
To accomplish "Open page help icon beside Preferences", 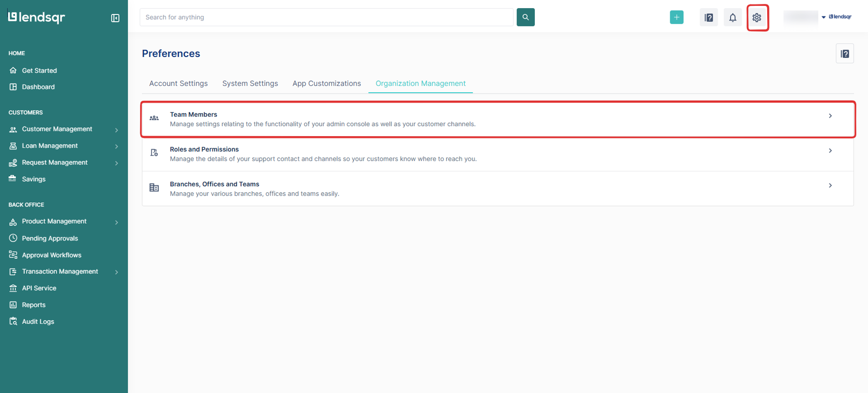I will tap(844, 54).
